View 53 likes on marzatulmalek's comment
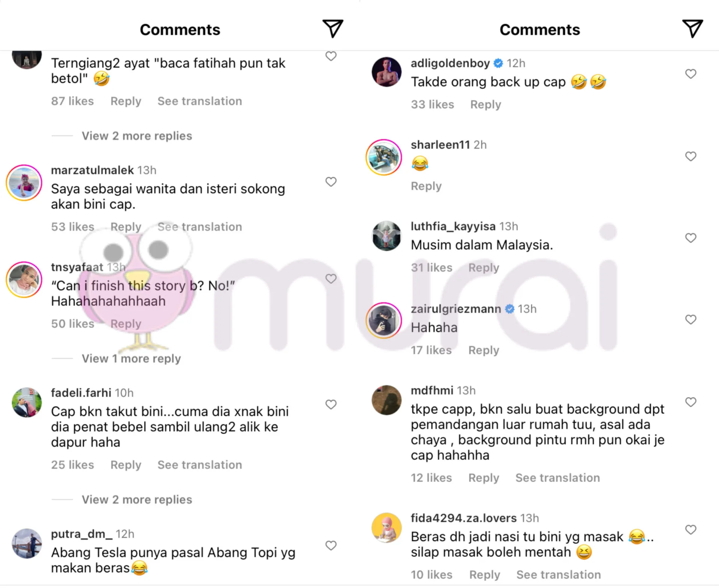This screenshot has height=588, width=719. (x=73, y=227)
